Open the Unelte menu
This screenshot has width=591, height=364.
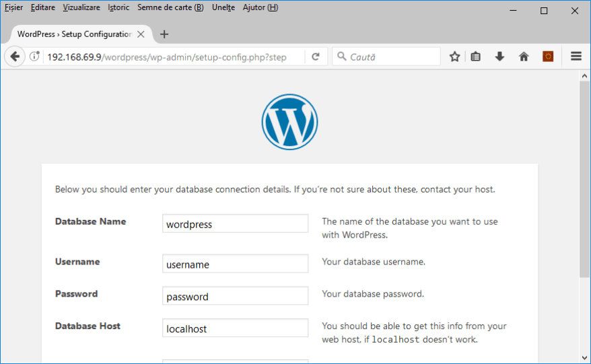(x=223, y=7)
